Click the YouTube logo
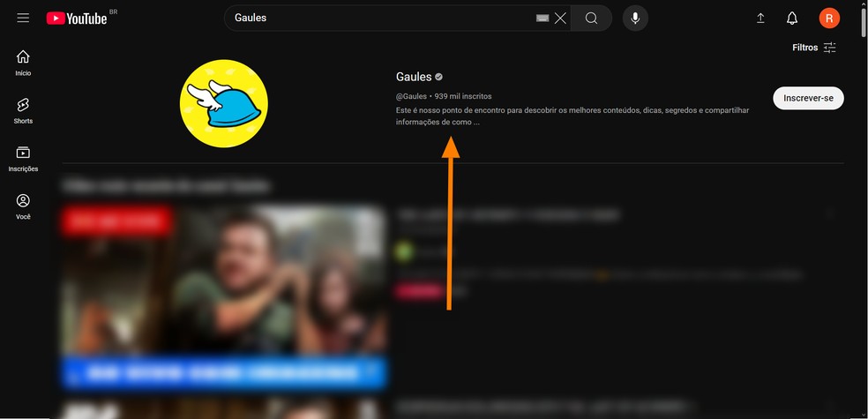The height and width of the screenshot is (419, 868). pyautogui.click(x=77, y=19)
